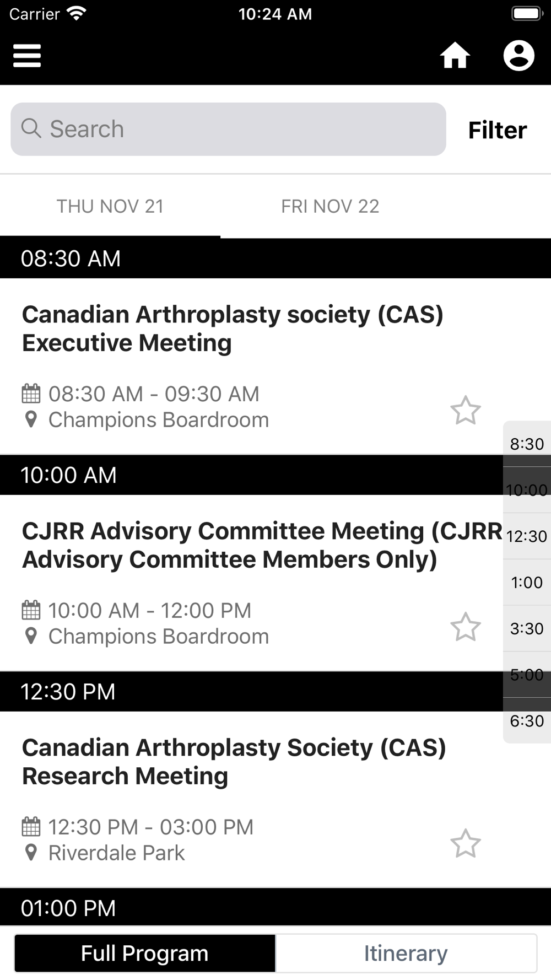
Task: Jump to 12:30 in the time index
Action: (527, 536)
